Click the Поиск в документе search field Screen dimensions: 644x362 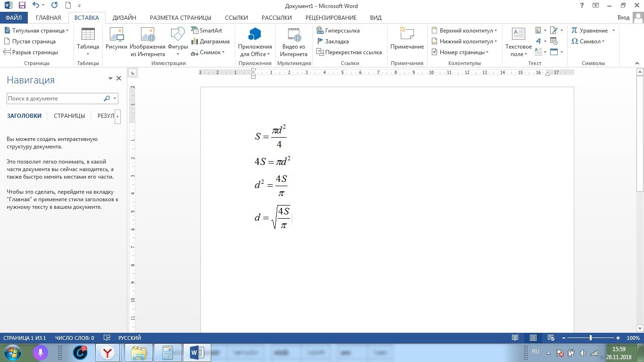tap(54, 99)
